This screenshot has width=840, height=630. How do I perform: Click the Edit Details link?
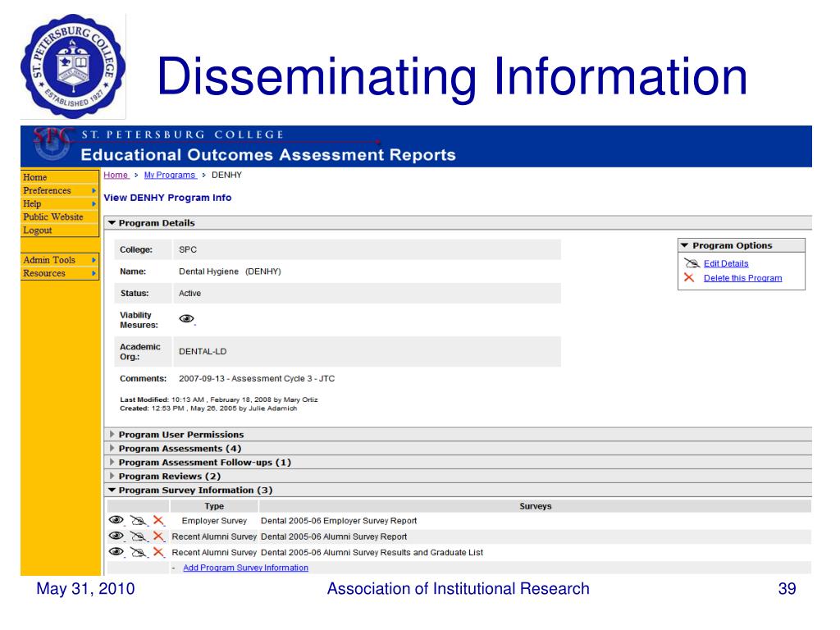coord(726,263)
